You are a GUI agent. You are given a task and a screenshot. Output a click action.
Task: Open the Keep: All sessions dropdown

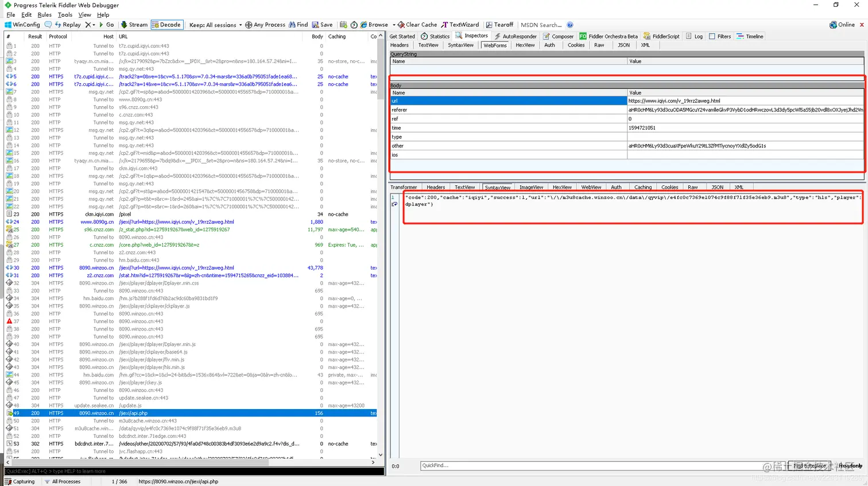tap(215, 25)
